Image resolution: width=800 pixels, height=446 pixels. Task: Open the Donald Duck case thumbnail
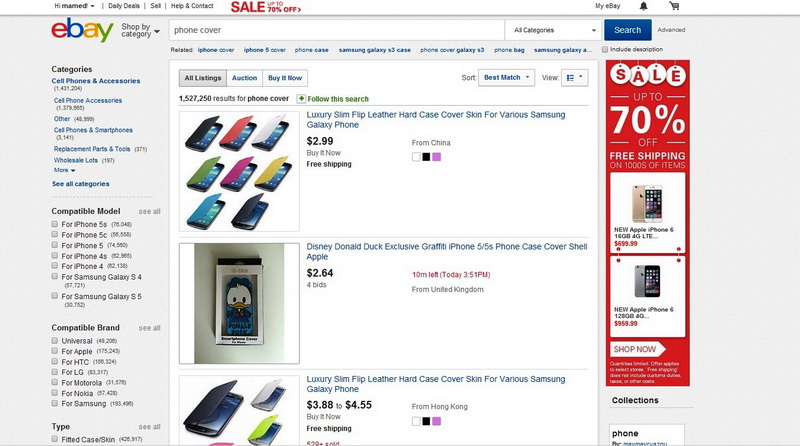[x=238, y=302]
